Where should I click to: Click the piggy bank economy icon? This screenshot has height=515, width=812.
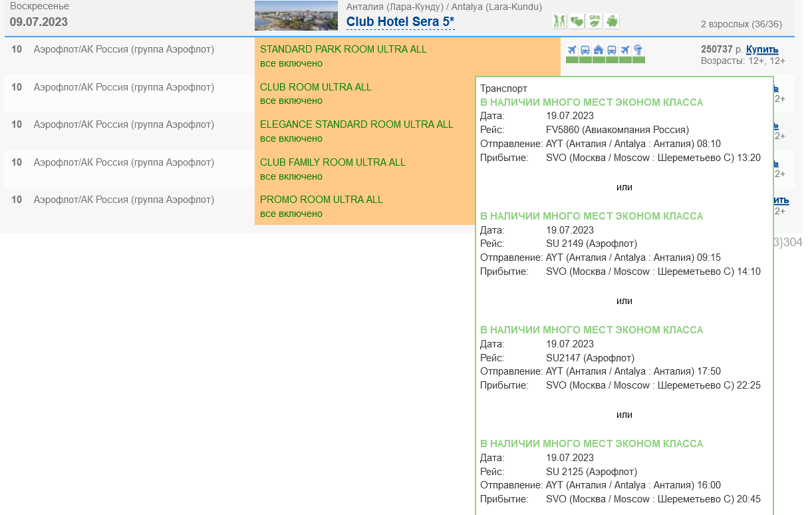(x=611, y=22)
